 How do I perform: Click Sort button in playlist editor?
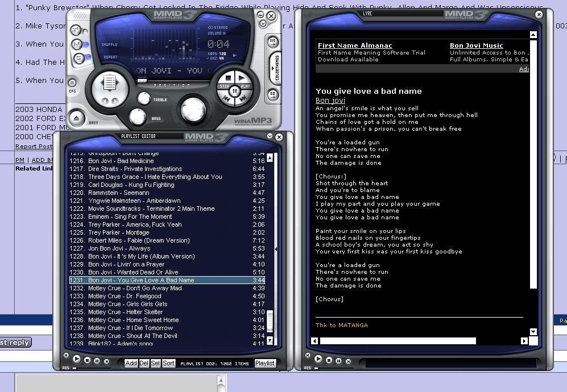click(168, 363)
